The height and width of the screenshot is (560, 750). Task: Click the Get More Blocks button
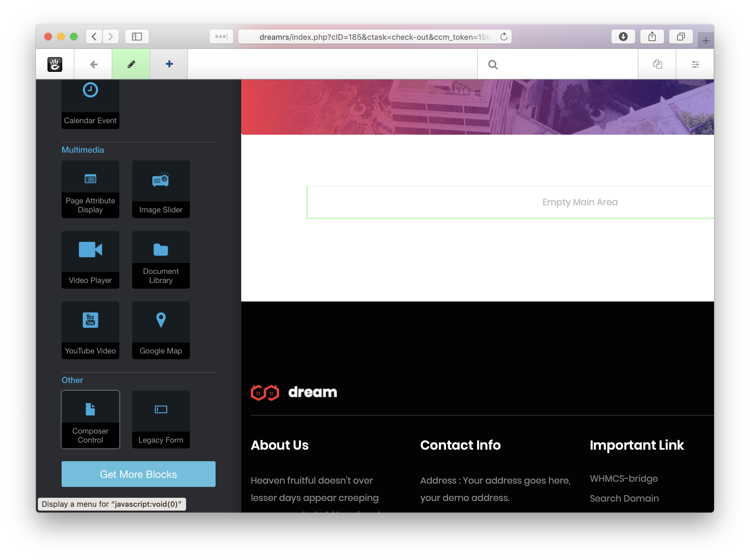138,474
